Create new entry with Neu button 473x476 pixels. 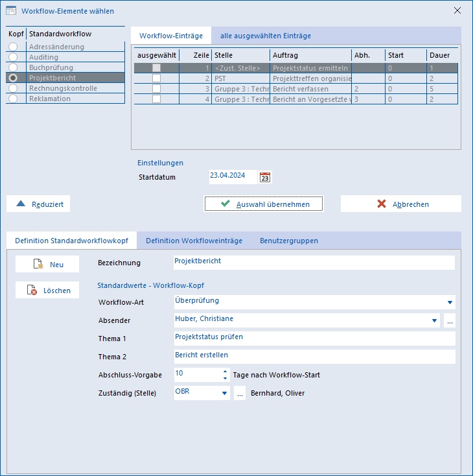point(47,264)
